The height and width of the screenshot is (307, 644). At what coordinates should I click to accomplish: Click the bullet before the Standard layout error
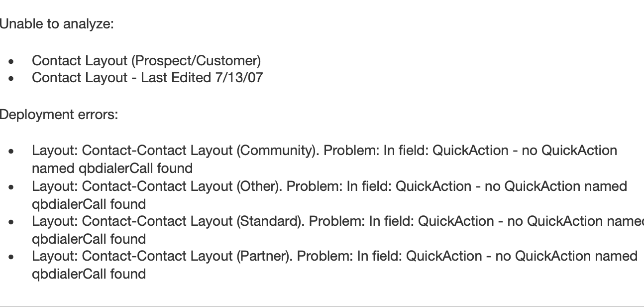[11, 222]
